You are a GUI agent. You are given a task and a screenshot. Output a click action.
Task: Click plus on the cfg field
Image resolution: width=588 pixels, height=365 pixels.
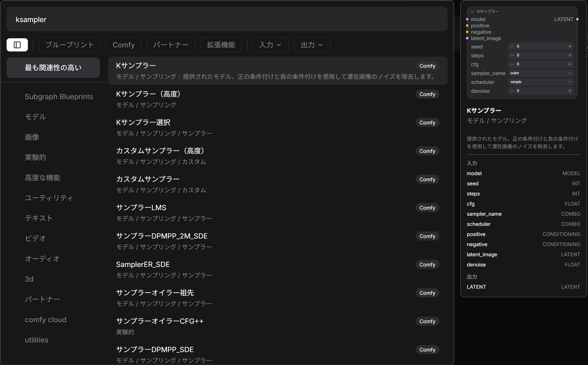click(x=570, y=64)
